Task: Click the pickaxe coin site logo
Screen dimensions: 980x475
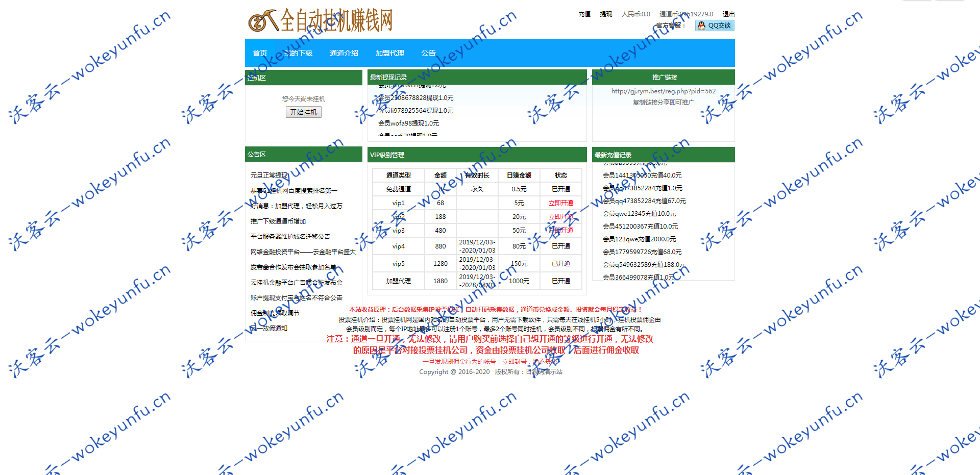Action: 263,21
